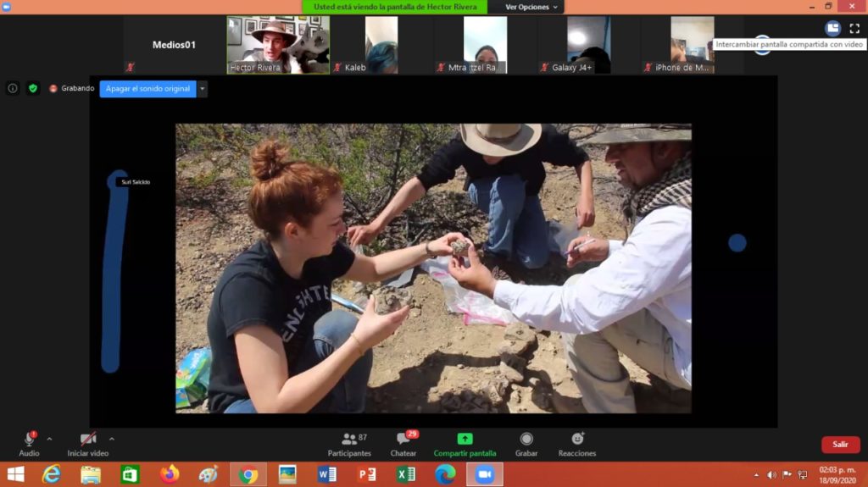
Task: Open the Reacciones menu
Action: 576,445
